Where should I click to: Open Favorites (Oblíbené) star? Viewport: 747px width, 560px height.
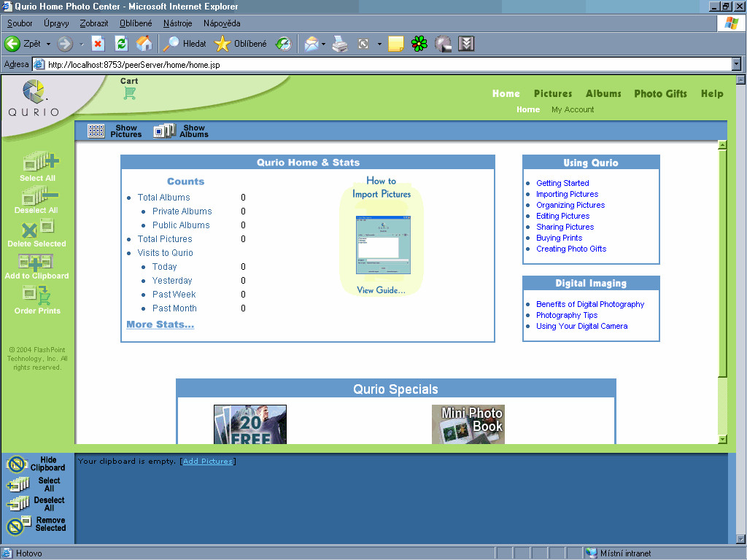(x=222, y=44)
